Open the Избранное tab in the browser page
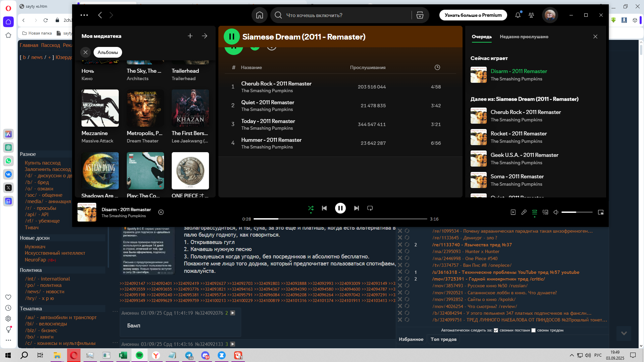The image size is (644, 362). tap(411, 339)
